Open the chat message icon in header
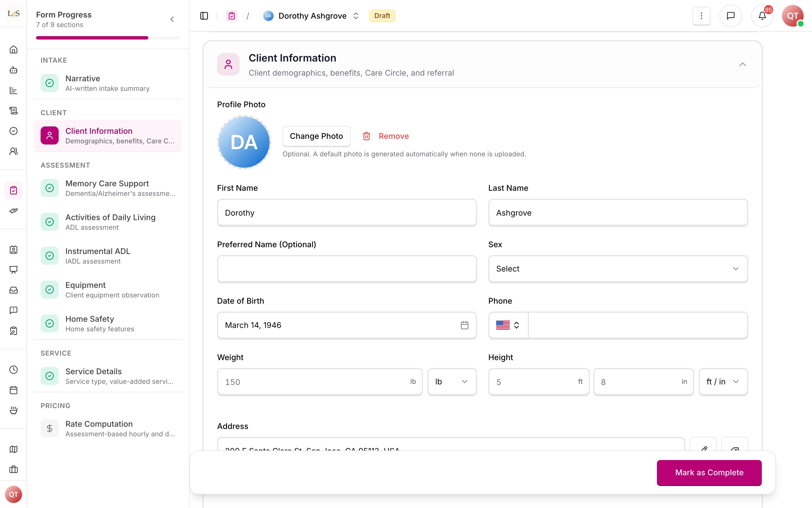Screen dimensions: 812x508 click(731, 16)
